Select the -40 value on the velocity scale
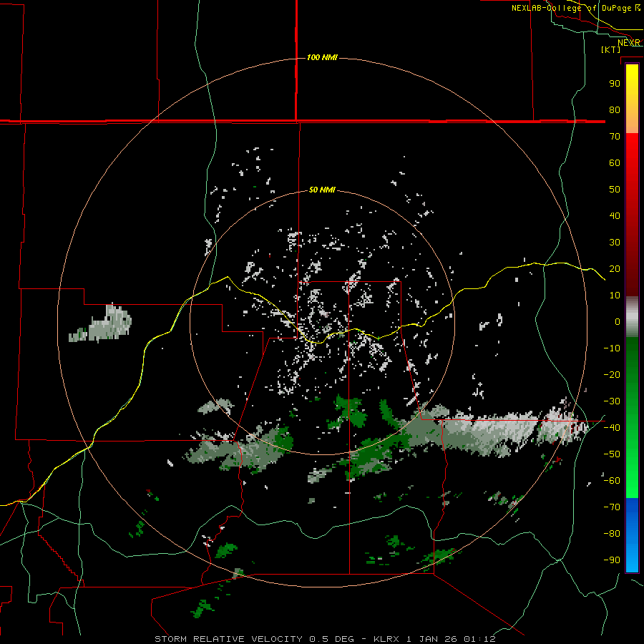Image resolution: width=644 pixels, height=644 pixels. [612, 428]
